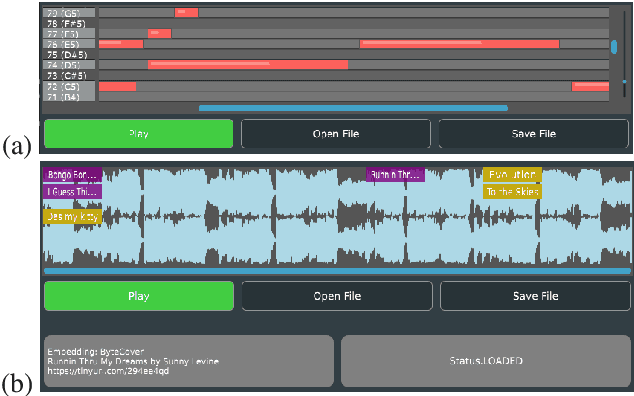The height and width of the screenshot is (396, 634).
Task: Click 'Runnin Thru My Dreams by Sunny Levine' text
Action: click(x=133, y=361)
